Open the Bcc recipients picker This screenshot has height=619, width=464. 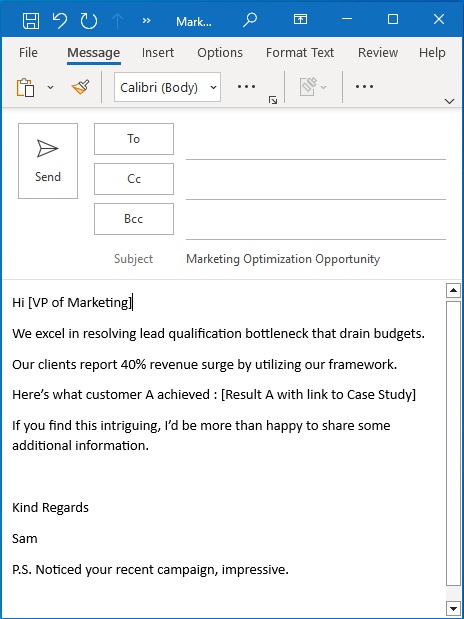point(134,219)
